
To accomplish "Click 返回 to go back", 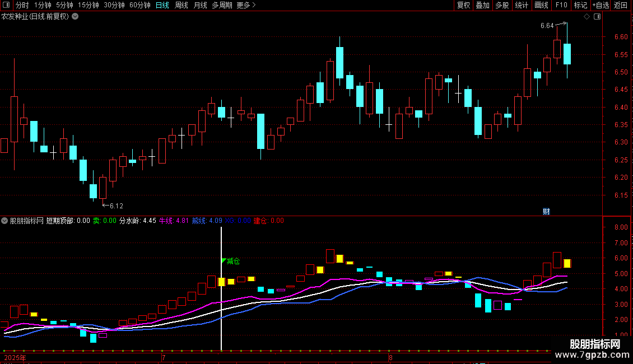I will 621,5.
